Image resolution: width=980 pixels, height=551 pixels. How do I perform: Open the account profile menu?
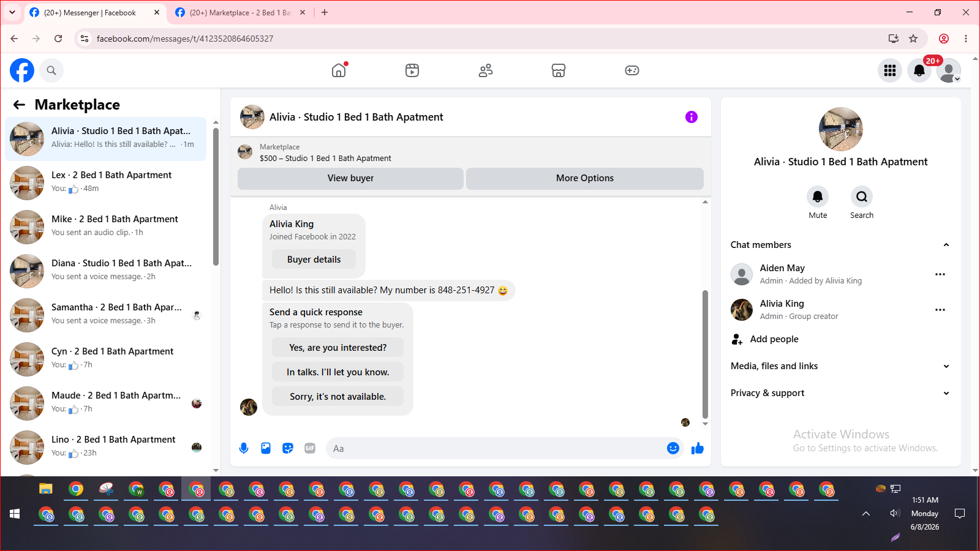(949, 70)
